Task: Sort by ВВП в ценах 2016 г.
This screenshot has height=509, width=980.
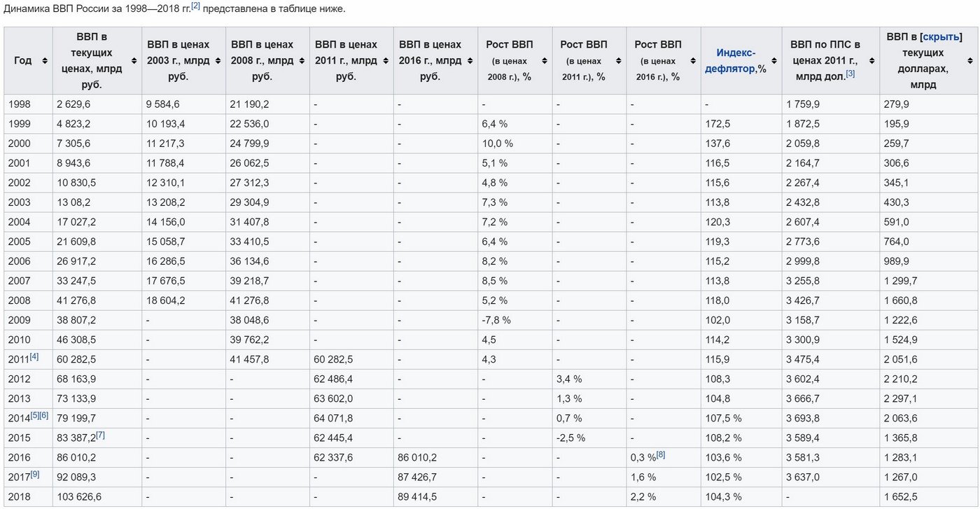Action: [x=470, y=61]
